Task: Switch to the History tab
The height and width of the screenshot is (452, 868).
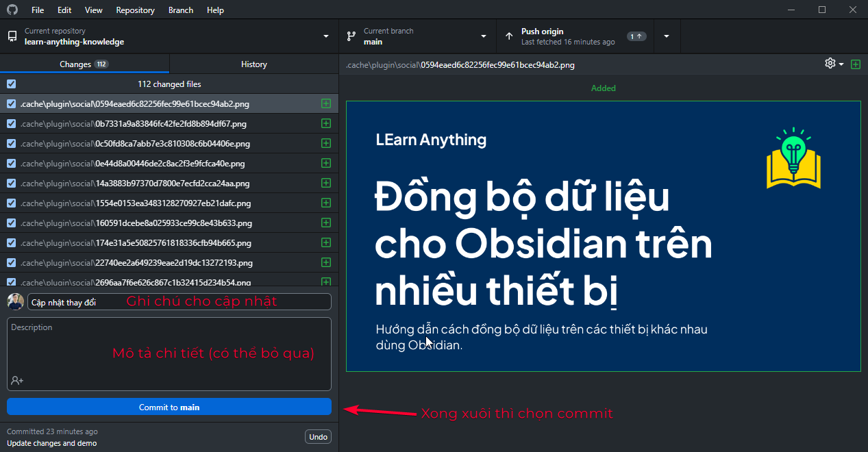Action: click(254, 64)
